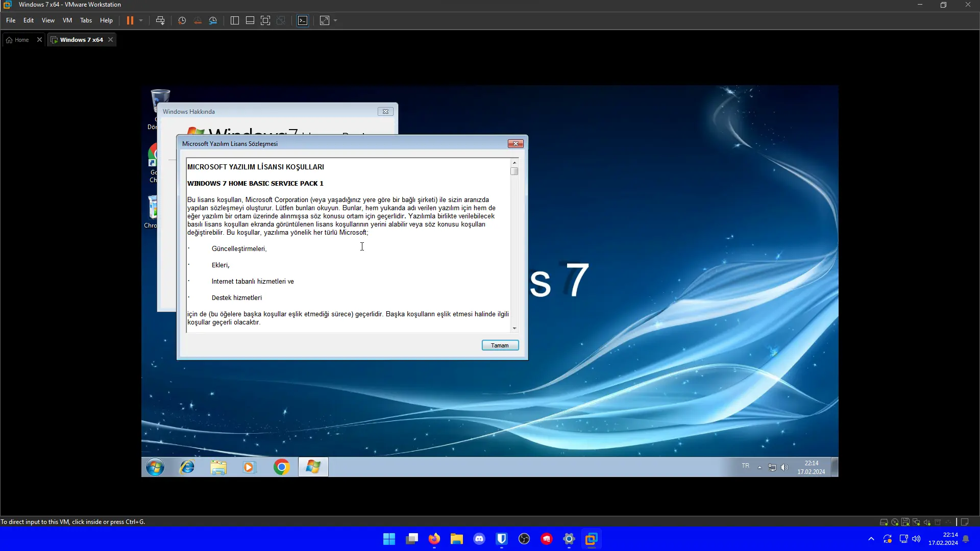
Task: Click the Ekleri bullet text
Action: (220, 265)
